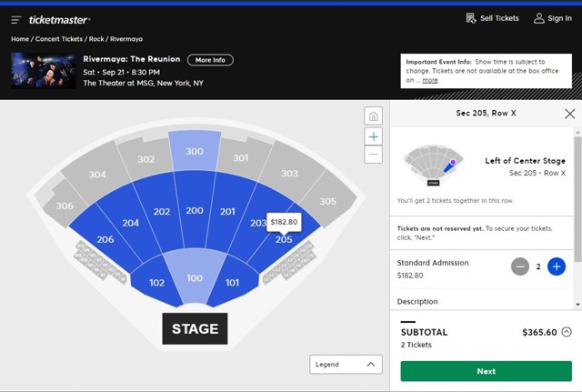
Task: Zoom in on the seat map
Action: (x=374, y=136)
